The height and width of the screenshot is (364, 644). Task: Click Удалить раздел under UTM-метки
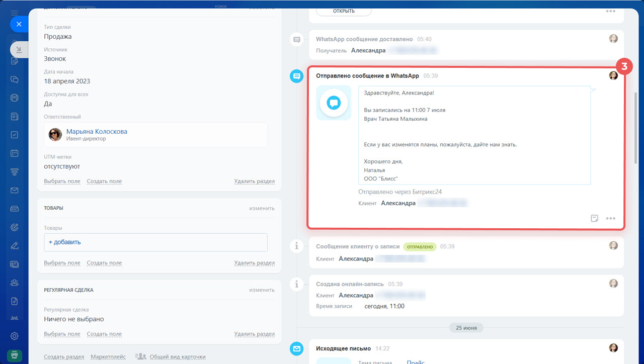click(x=254, y=181)
